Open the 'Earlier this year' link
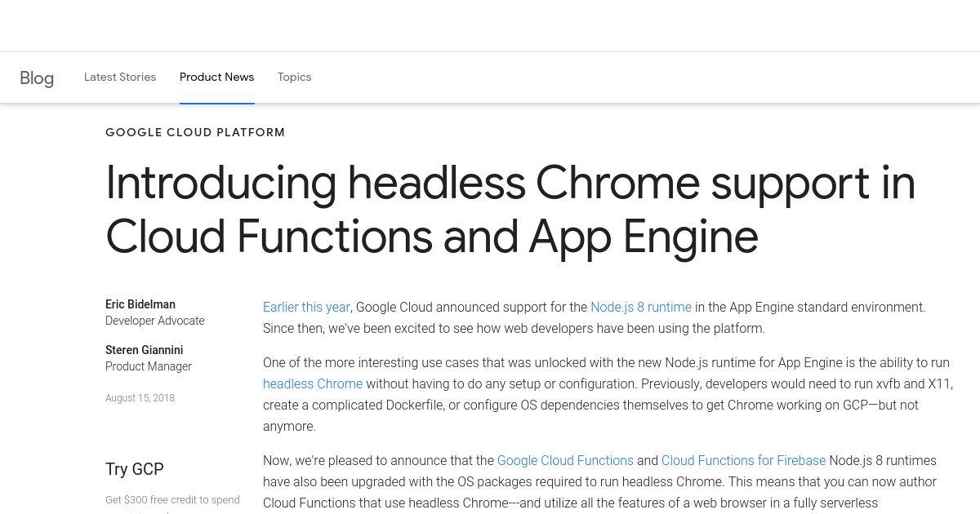The height and width of the screenshot is (514, 980). (306, 308)
